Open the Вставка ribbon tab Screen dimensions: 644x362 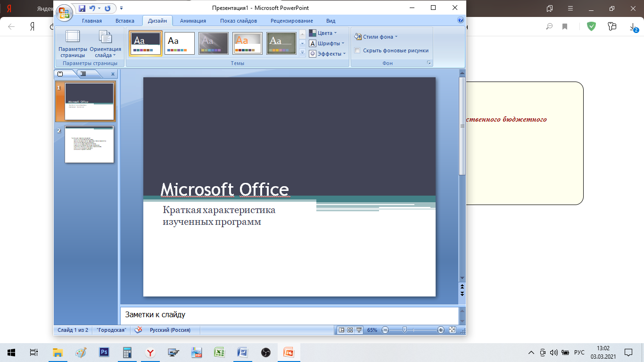125,21
